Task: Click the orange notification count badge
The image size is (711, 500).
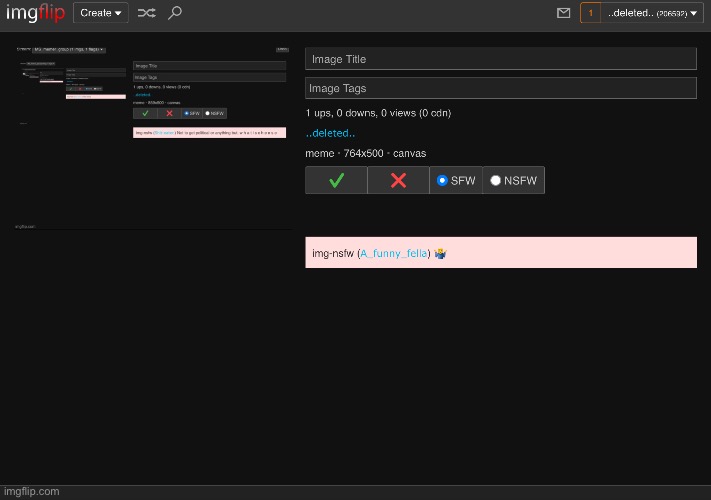Action: pos(590,13)
